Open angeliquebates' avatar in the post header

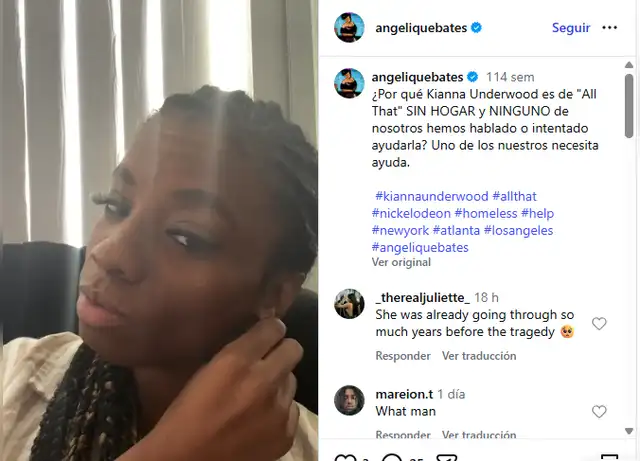pos(349,27)
